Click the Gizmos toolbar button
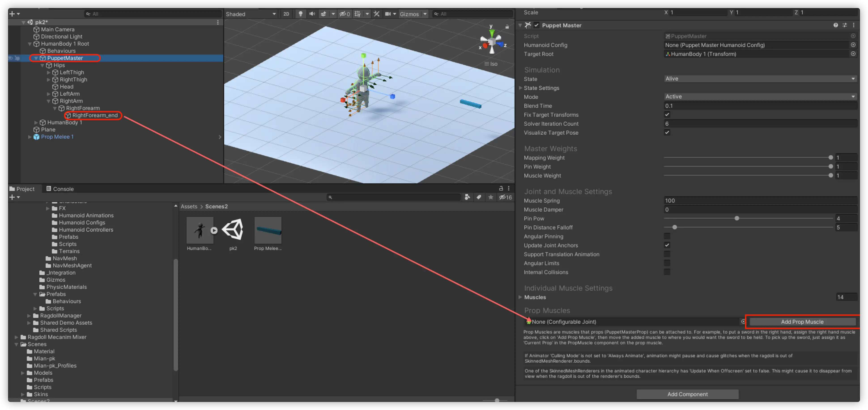The width and height of the screenshot is (868, 410). pos(409,14)
